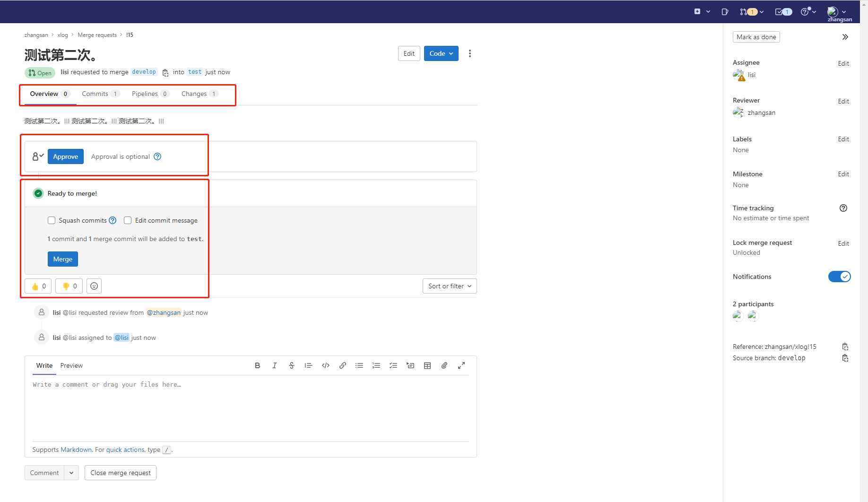The width and height of the screenshot is (868, 502).
Task: Enable the Squash commits checkbox
Action: coord(52,220)
